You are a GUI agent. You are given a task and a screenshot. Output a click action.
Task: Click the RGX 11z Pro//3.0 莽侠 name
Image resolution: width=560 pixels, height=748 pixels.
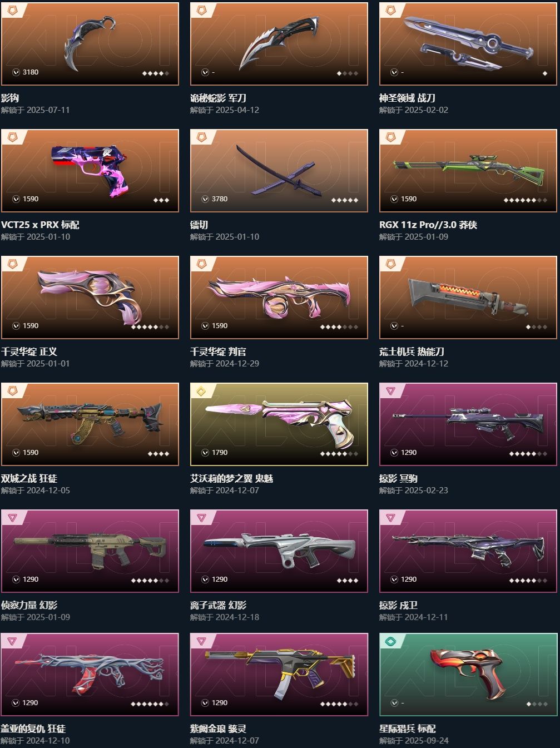click(428, 225)
